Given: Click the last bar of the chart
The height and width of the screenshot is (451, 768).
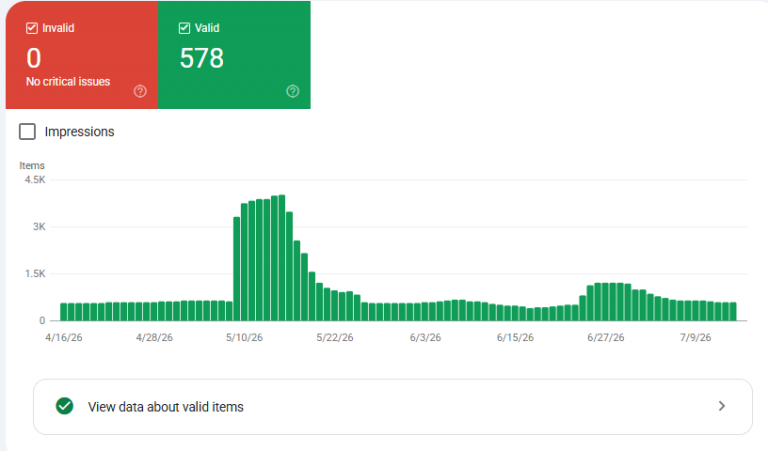Looking at the screenshot, I should coord(733,311).
